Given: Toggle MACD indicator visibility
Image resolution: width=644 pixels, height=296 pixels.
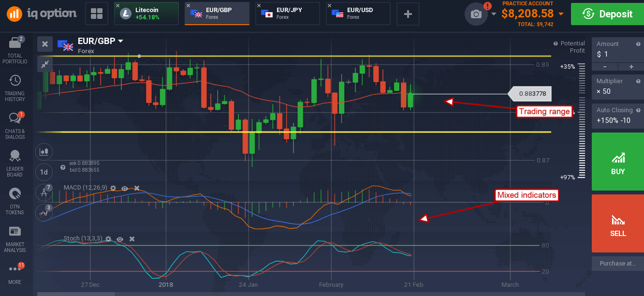Looking at the screenshot, I should point(125,188).
